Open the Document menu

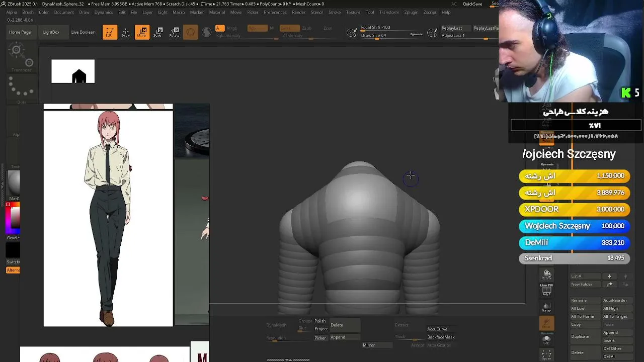[x=64, y=12]
